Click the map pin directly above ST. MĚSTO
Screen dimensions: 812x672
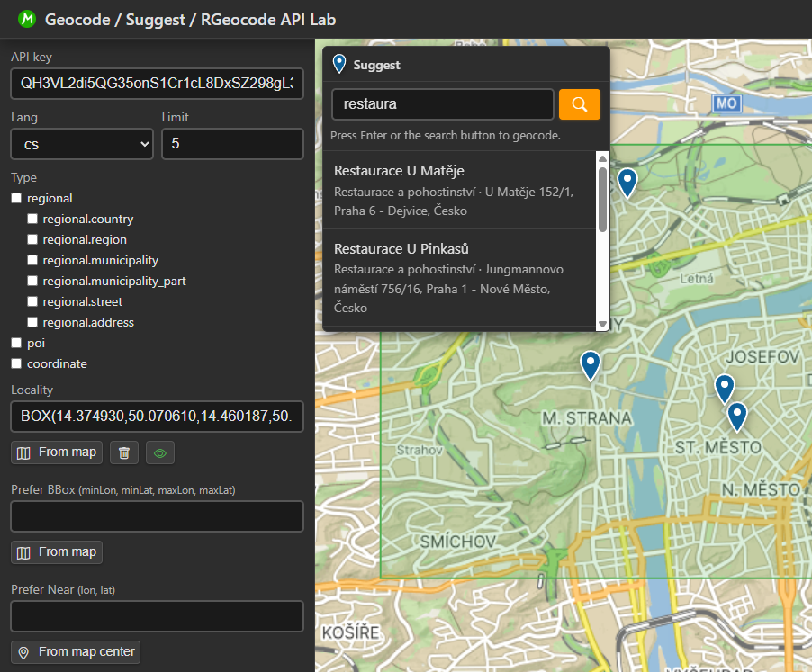click(737, 417)
